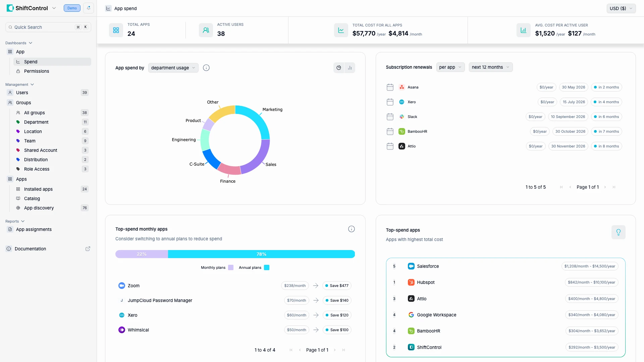Screen dimensions: 644x362
Task: Click the lightbulb icon in Top-spend apps
Action: coord(619,232)
